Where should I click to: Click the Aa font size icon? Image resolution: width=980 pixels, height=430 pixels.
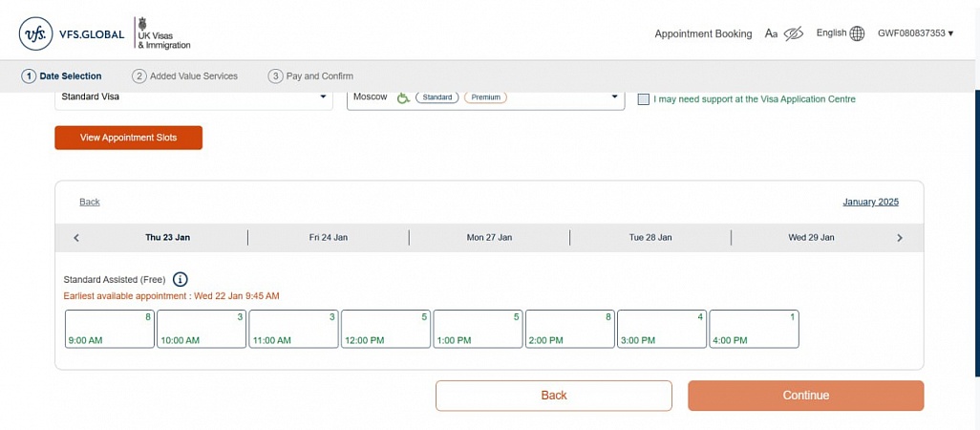coord(771,33)
